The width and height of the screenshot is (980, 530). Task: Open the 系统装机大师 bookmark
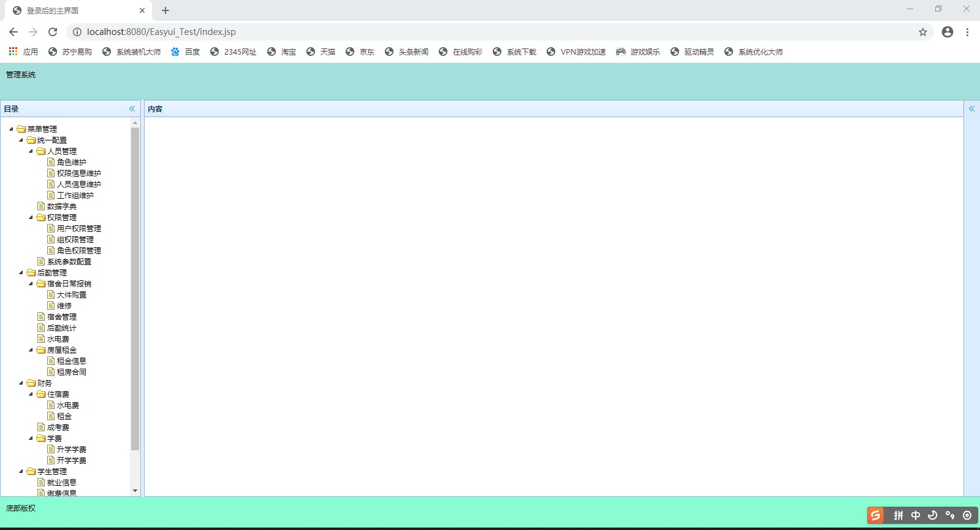131,52
